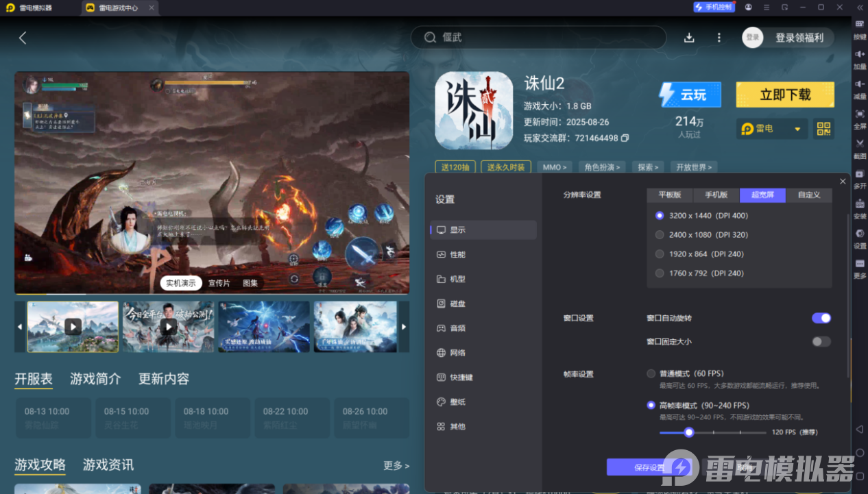868x494 pixels.
Task: Show previous thumbnails with left arrow
Action: pyautogui.click(x=19, y=327)
